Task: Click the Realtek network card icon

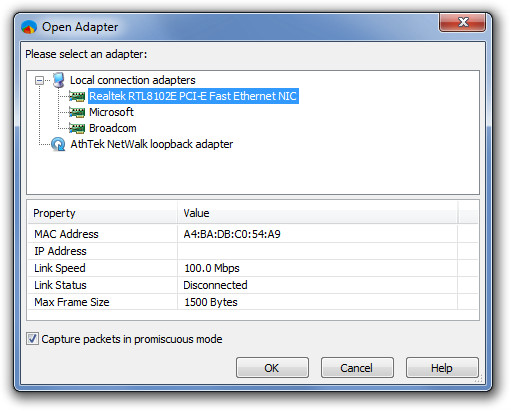Action: tap(77, 96)
